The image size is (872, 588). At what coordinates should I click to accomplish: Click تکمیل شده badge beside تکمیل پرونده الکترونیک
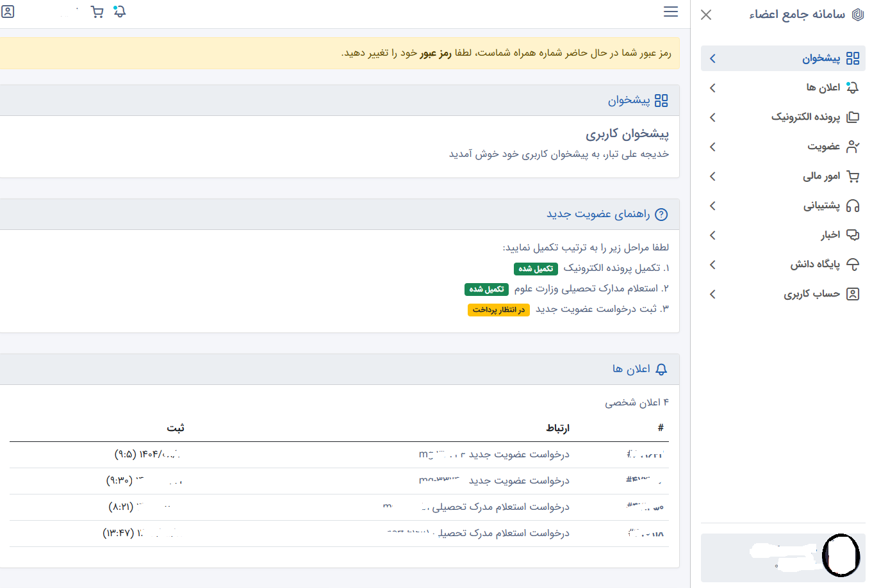(x=536, y=269)
